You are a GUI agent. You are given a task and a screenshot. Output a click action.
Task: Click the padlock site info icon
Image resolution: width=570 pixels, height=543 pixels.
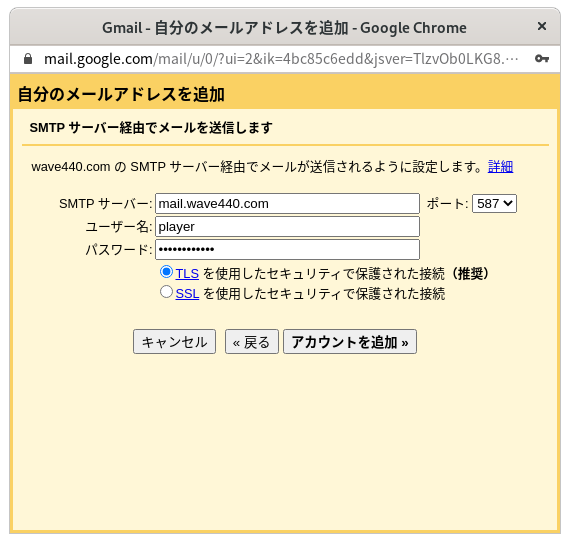[x=28, y=59]
